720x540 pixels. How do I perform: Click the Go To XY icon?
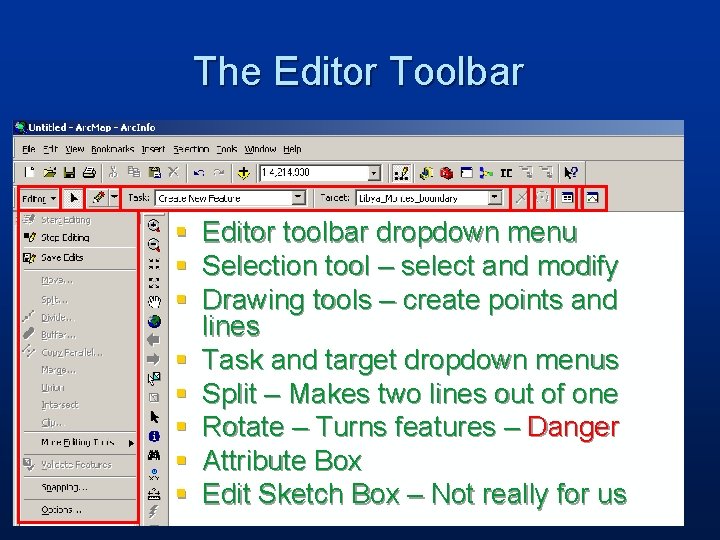click(x=154, y=474)
